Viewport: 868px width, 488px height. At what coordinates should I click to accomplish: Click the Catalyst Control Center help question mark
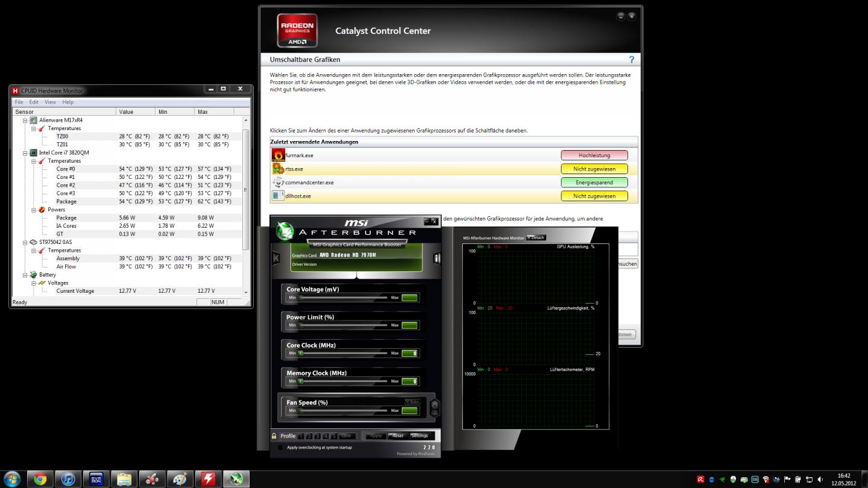tap(631, 60)
